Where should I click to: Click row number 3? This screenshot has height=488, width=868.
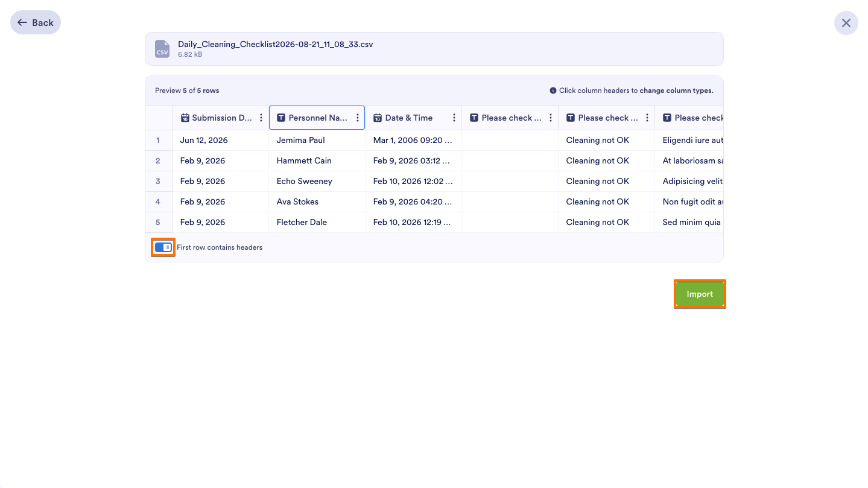(x=159, y=181)
